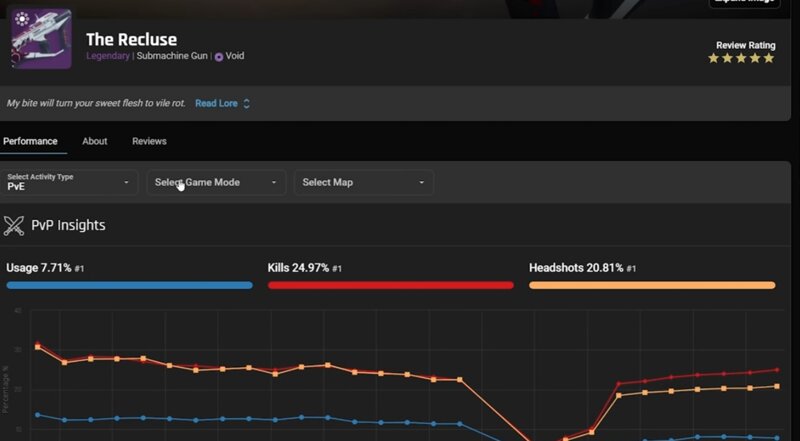The image size is (800, 441).
Task: Click the crossed swords PvP Insights icon
Action: pos(14,226)
